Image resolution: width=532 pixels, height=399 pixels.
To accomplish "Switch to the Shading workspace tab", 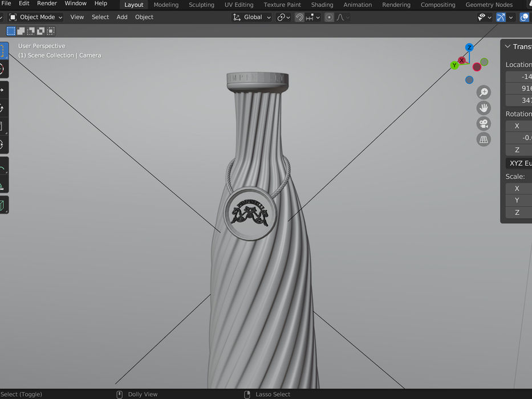I will 322,5.
